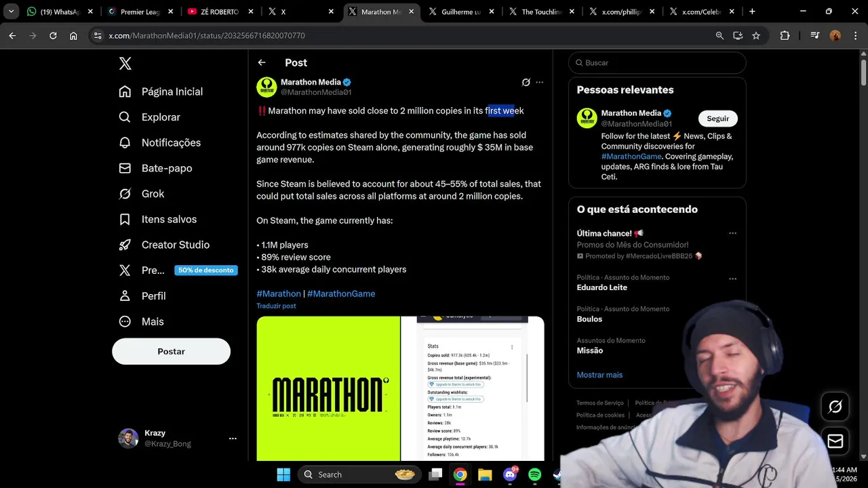The width and height of the screenshot is (868, 488).
Task: Click #MarathonGame in profile bio
Action: (630, 157)
